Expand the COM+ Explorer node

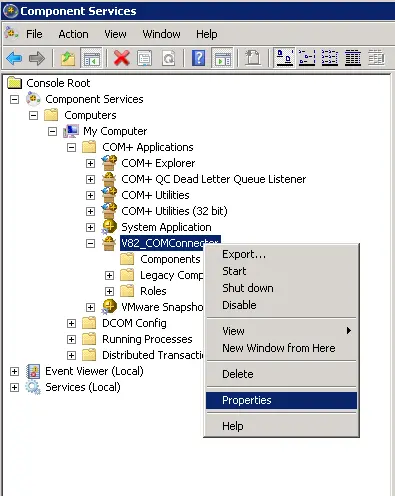click(90, 163)
